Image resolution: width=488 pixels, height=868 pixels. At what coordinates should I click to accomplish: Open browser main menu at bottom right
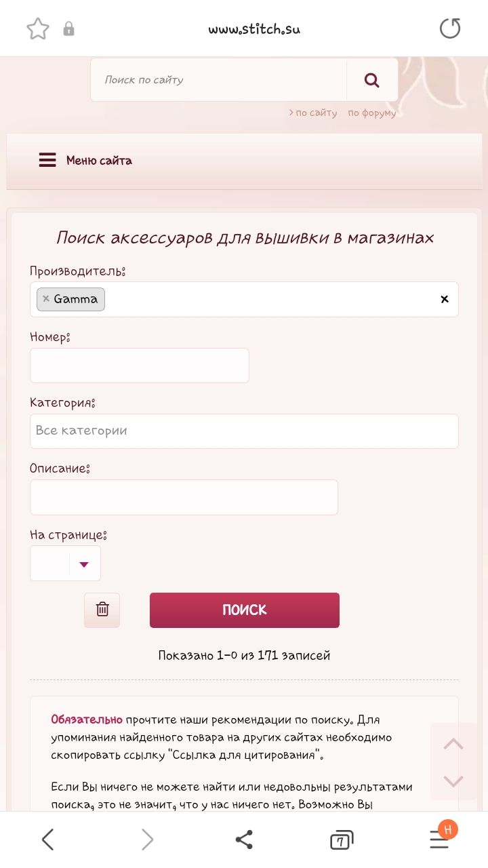click(439, 840)
